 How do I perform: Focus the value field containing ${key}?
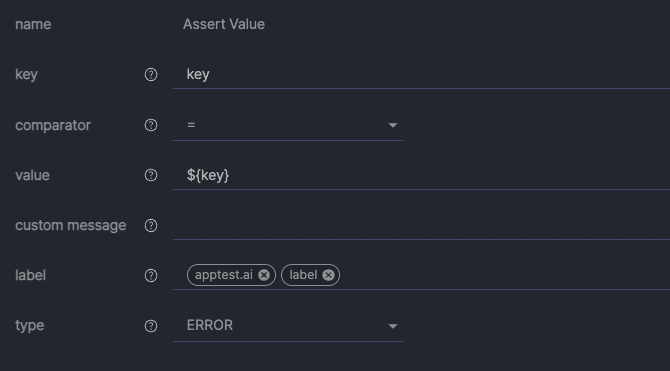tap(421, 175)
